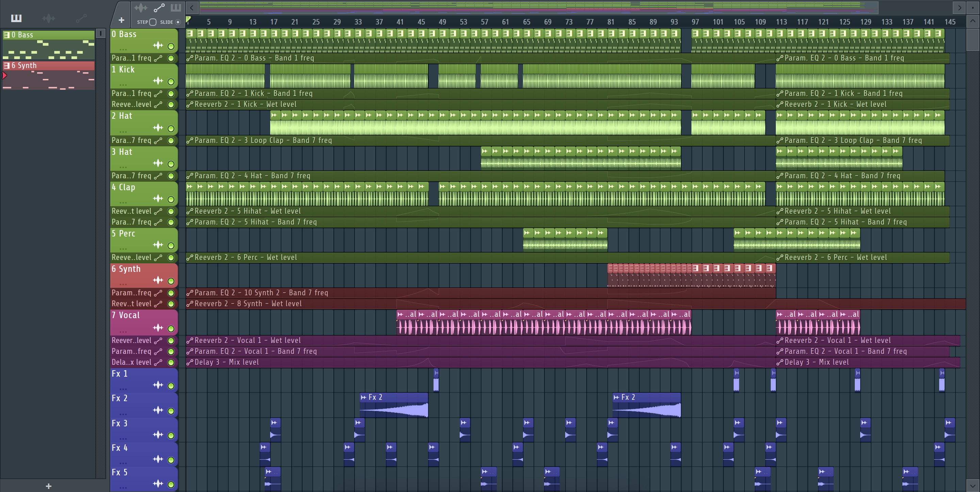Select the 6 Synth pattern in picker
Viewport: 980px width, 492px height.
coord(49,65)
